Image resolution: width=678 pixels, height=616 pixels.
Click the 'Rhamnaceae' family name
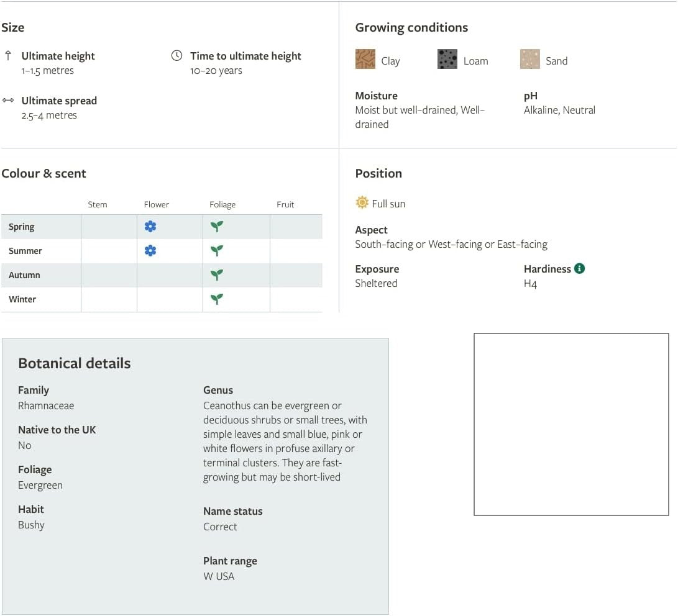click(x=46, y=405)
